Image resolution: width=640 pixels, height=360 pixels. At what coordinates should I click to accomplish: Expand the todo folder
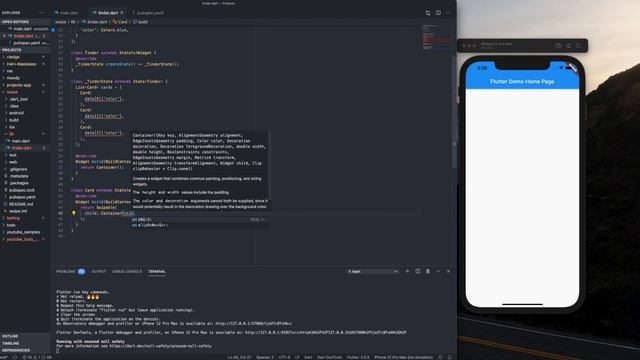pos(11,225)
